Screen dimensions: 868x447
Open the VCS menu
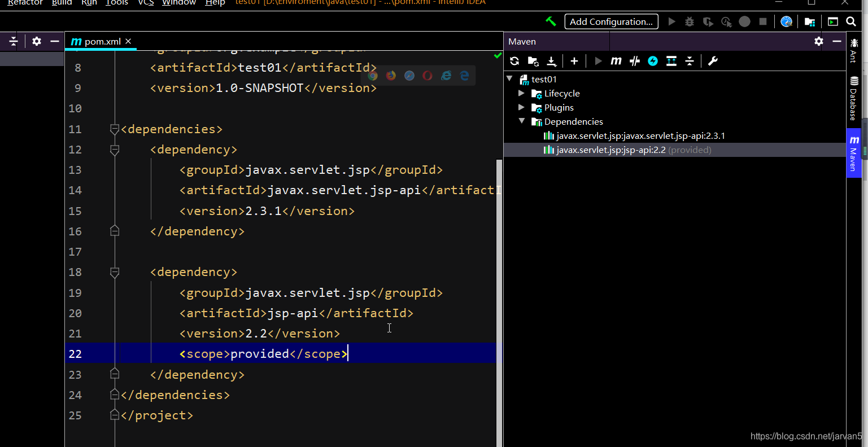click(x=146, y=3)
